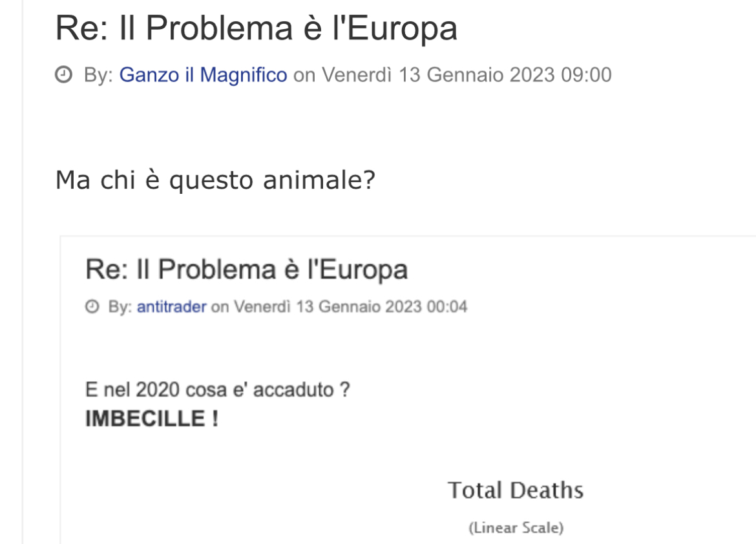The height and width of the screenshot is (544, 756).
Task: Click the word 'on' after antitrader
Action: click(220, 307)
